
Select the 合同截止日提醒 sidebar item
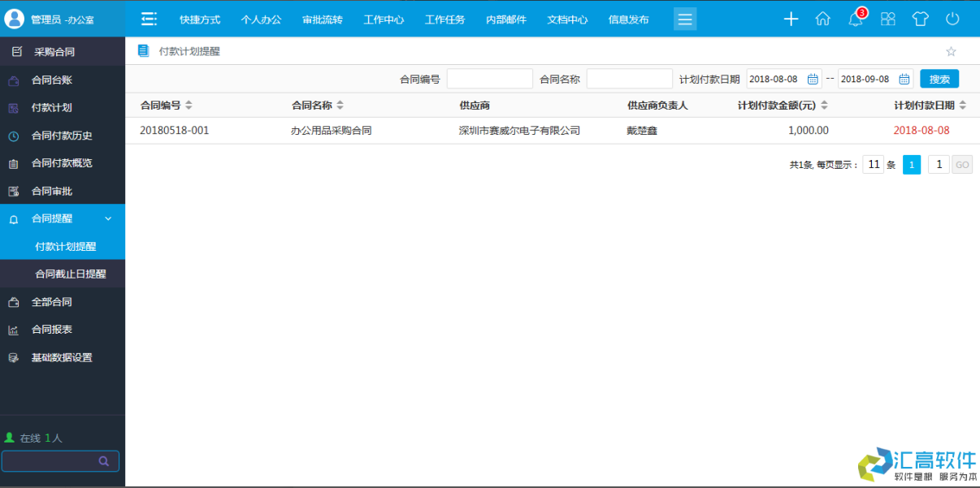(72, 274)
